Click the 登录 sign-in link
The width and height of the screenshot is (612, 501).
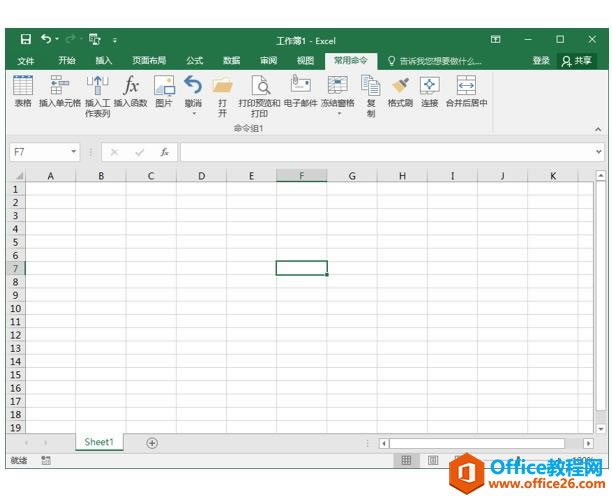541,60
